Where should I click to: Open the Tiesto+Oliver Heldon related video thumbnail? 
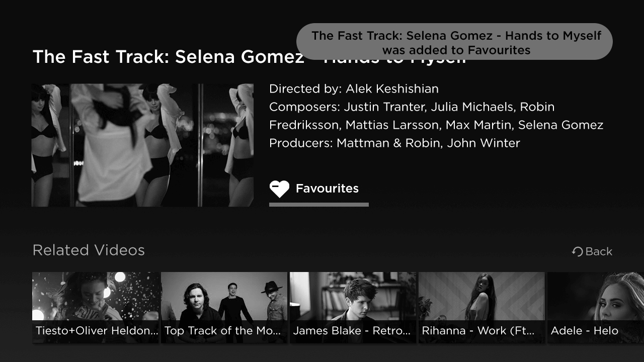pyautogui.click(x=96, y=307)
